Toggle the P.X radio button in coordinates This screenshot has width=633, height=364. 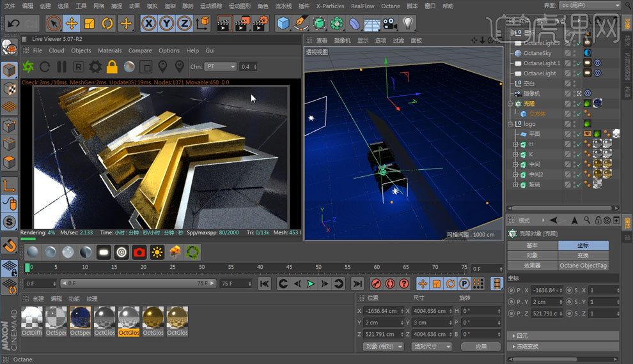(511, 290)
